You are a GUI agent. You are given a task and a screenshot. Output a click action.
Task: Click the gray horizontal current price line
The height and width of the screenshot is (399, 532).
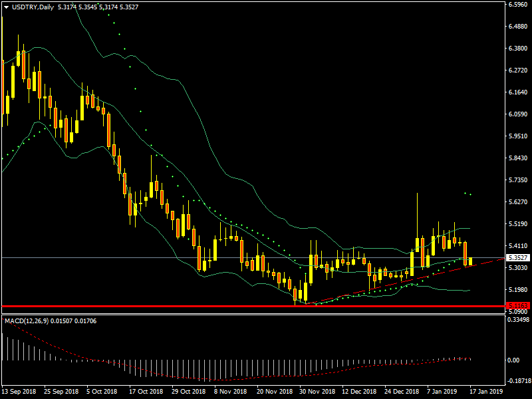(133, 257)
